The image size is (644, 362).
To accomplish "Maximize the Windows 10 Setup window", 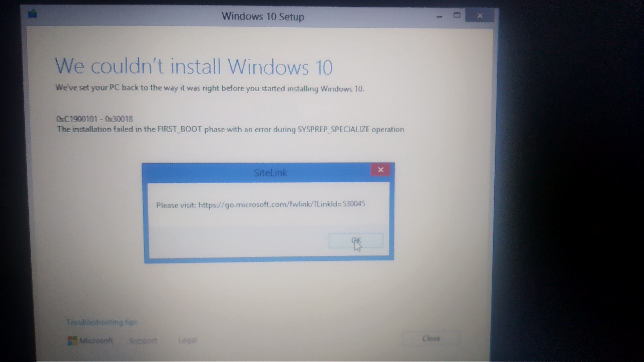I will pos(457,15).
